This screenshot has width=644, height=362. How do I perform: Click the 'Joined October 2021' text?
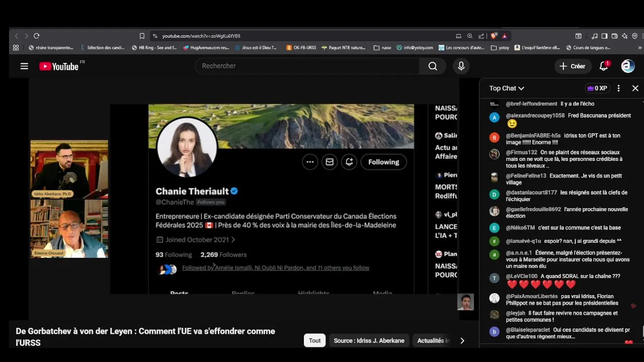[197, 240]
